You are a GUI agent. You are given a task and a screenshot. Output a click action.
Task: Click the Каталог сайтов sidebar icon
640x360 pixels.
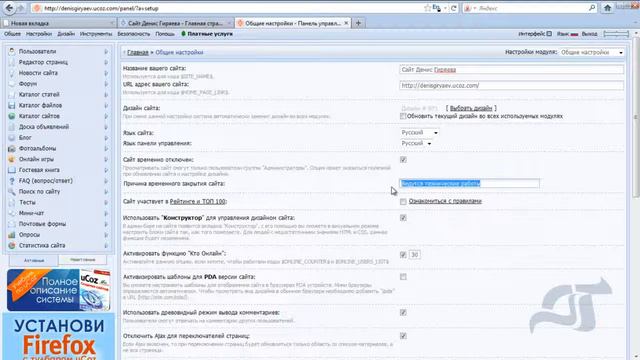point(11,116)
